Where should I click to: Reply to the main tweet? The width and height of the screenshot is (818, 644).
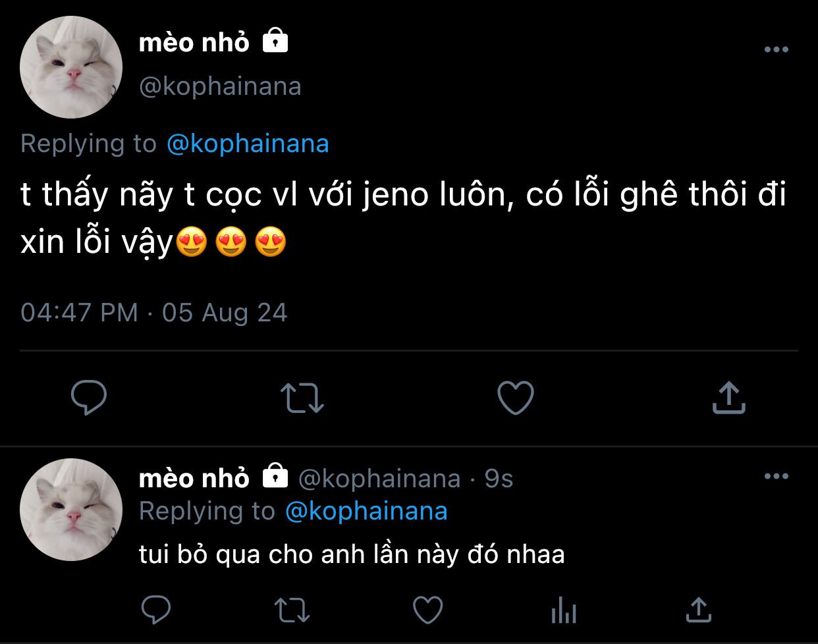coord(88,397)
